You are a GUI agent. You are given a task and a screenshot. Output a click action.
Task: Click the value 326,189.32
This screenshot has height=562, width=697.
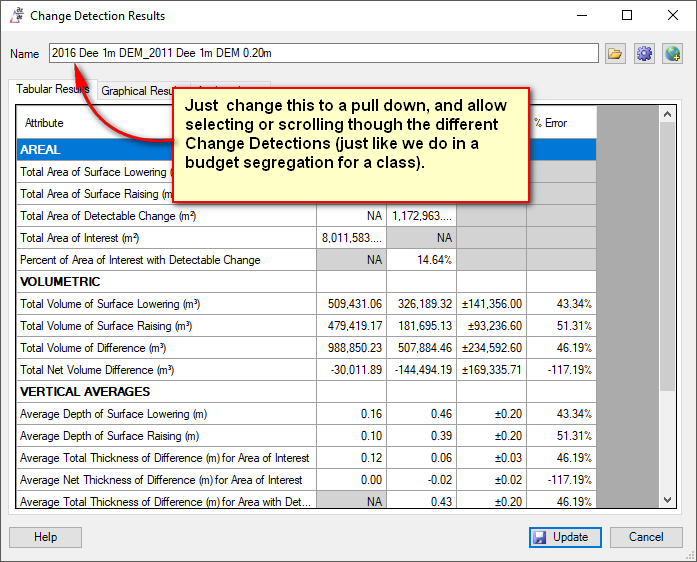point(421,304)
